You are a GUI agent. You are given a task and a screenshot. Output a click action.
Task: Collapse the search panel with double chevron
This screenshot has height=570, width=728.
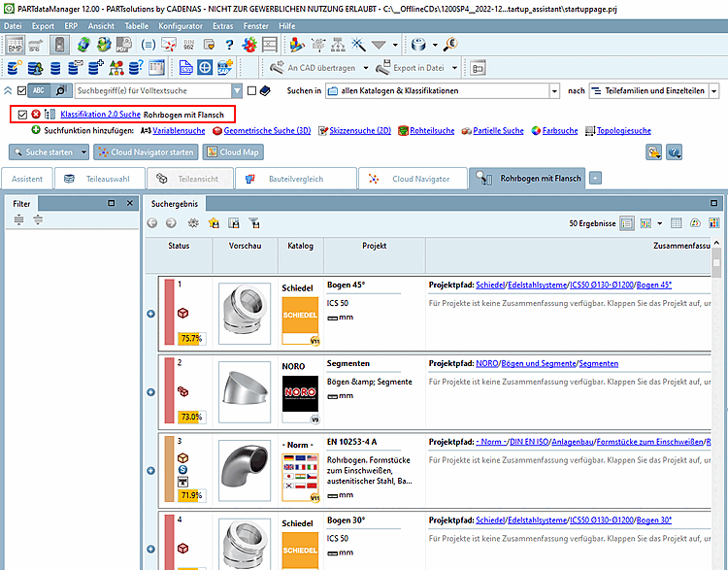tap(8, 90)
